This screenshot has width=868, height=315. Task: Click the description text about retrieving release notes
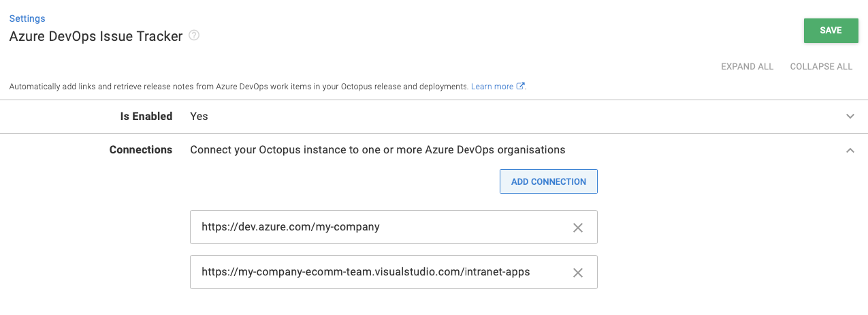238,87
